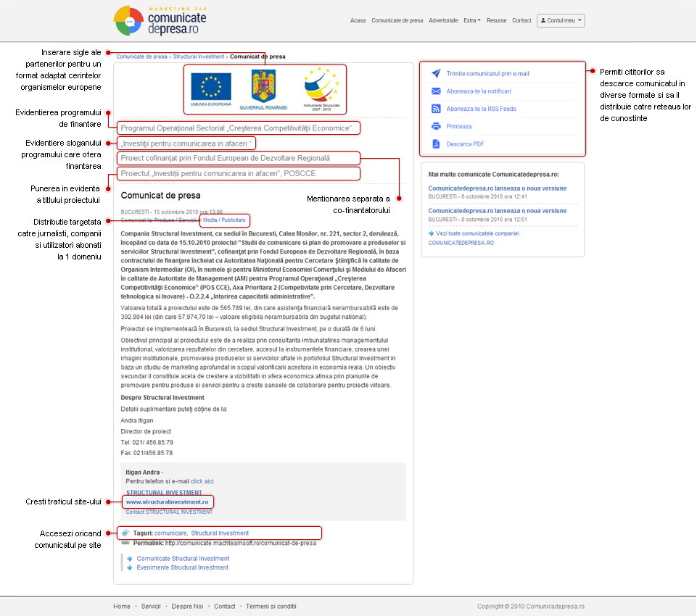This screenshot has width=697, height=616.
Task: Click the envelope notifications icon
Action: [436, 91]
